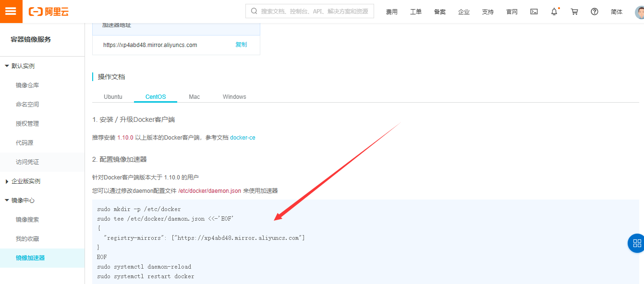
Task: Click the "2. 配置镜像加速器" heading
Action: coord(120,159)
